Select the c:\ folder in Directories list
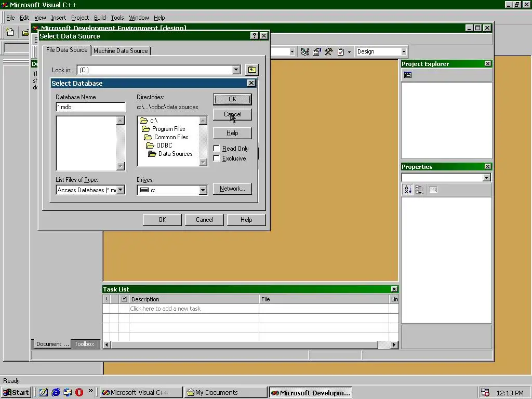 pyautogui.click(x=149, y=121)
